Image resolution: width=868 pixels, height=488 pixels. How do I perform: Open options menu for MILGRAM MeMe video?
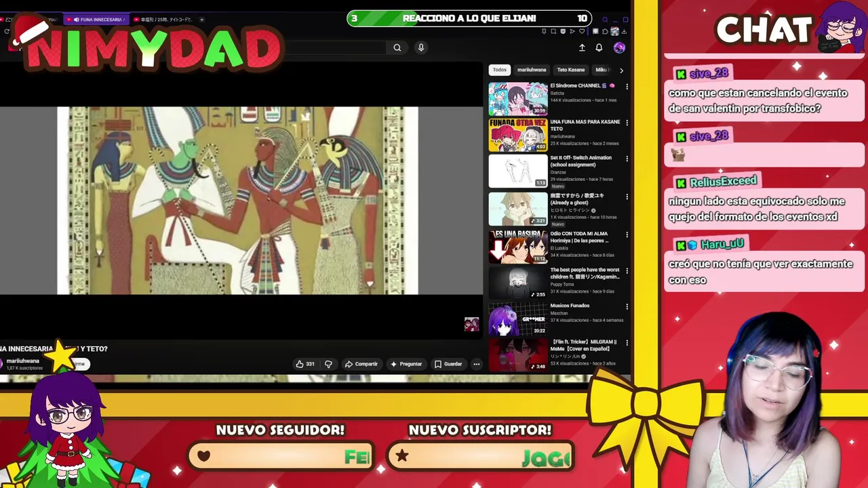point(627,342)
